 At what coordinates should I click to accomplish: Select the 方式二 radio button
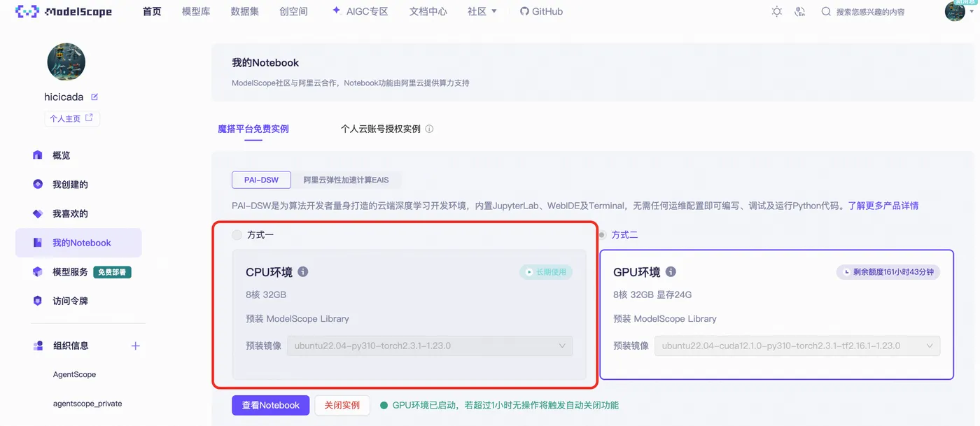click(602, 235)
